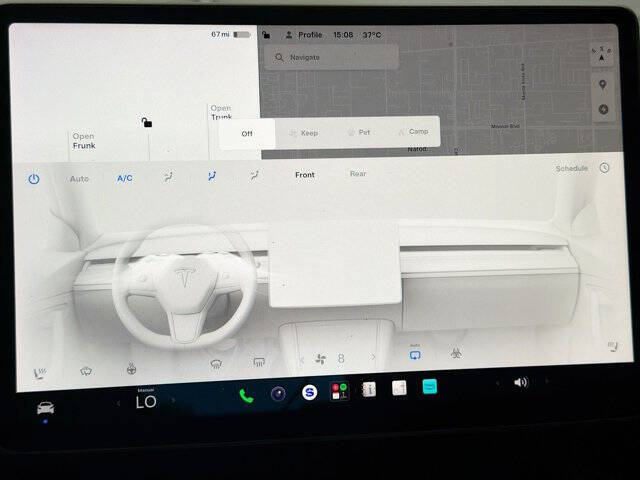This screenshot has width=640, height=480.
Task: Toggle the front windshield defrost icon
Action: click(216, 364)
